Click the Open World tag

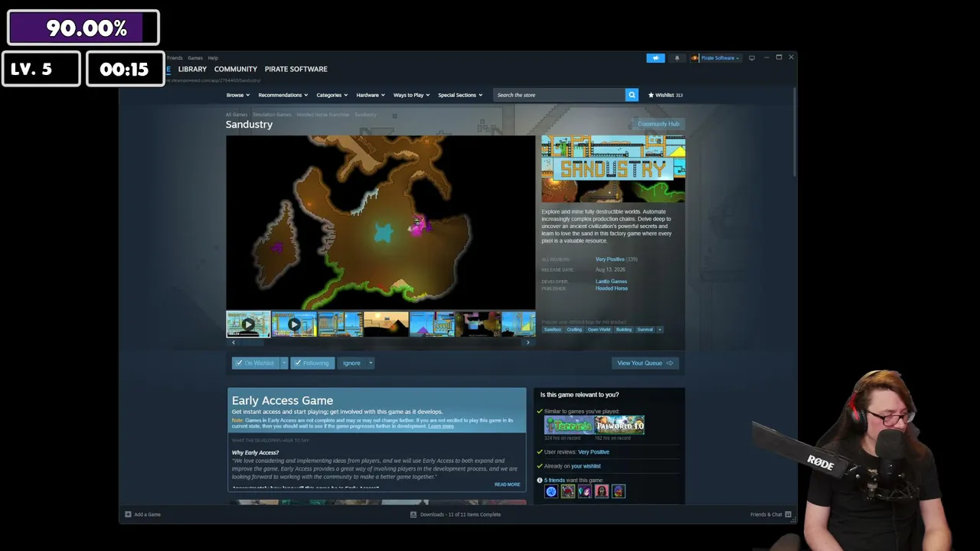pos(599,330)
